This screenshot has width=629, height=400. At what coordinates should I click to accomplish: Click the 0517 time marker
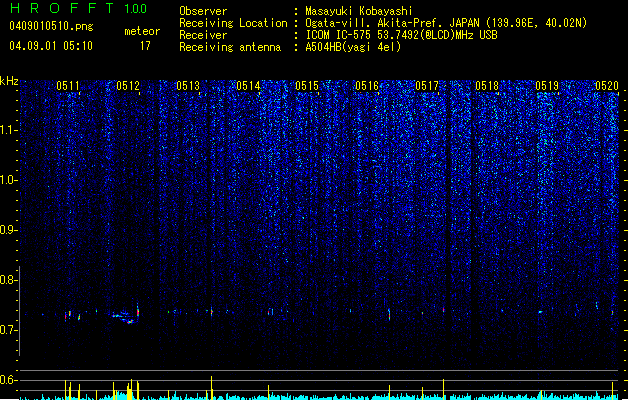pyautogui.click(x=427, y=86)
